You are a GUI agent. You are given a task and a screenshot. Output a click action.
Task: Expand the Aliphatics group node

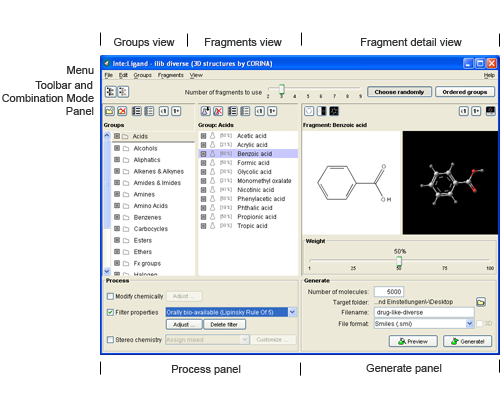(117, 160)
